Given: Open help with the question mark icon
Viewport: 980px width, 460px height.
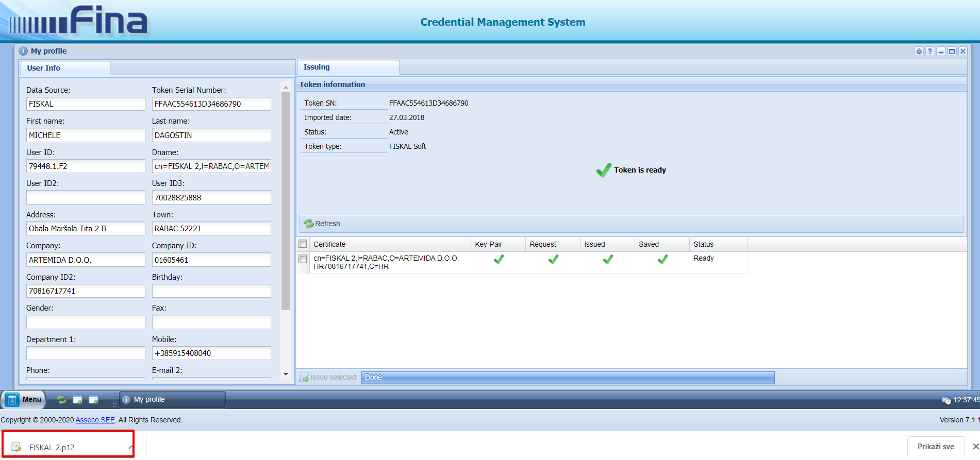Looking at the screenshot, I should (930, 51).
